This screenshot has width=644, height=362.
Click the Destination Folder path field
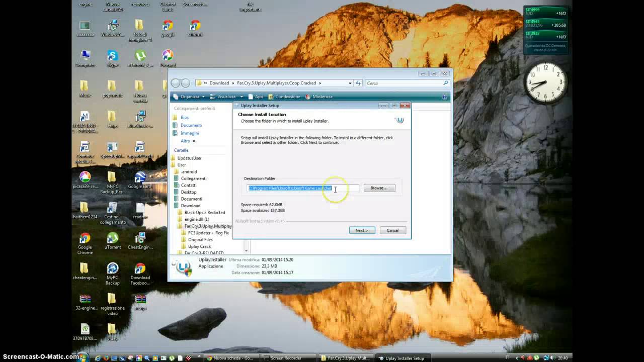303,188
